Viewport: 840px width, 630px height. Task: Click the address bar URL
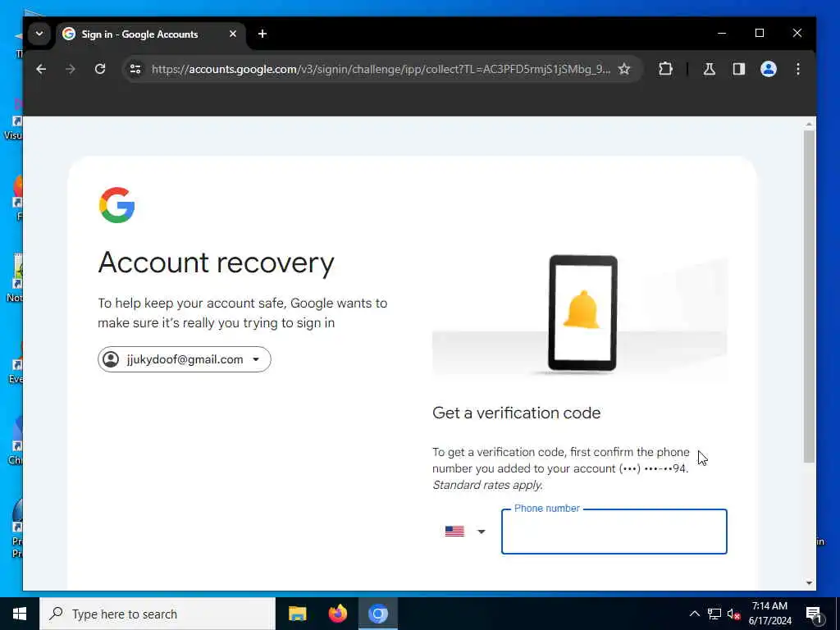[381, 69]
